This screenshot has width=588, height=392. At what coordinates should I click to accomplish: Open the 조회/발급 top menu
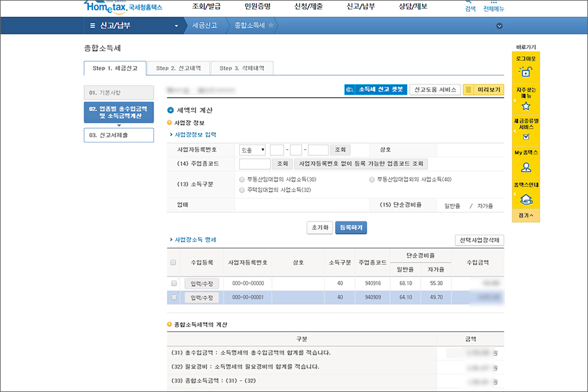206,7
